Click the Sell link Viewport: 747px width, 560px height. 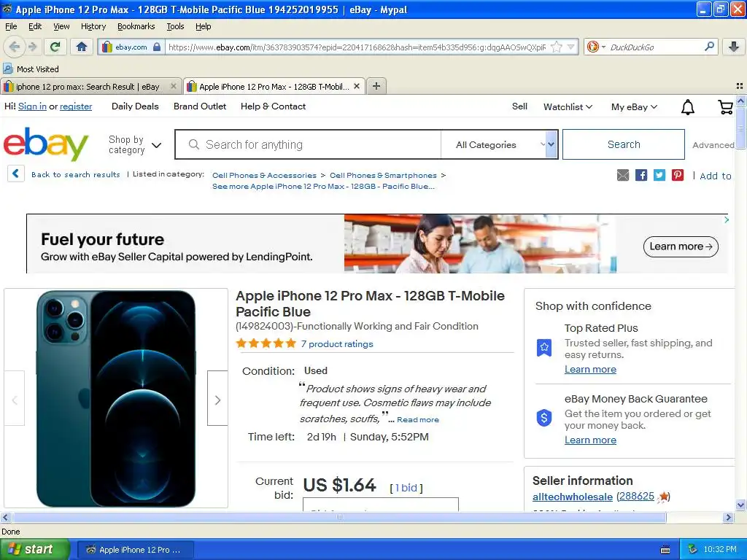[519, 106]
